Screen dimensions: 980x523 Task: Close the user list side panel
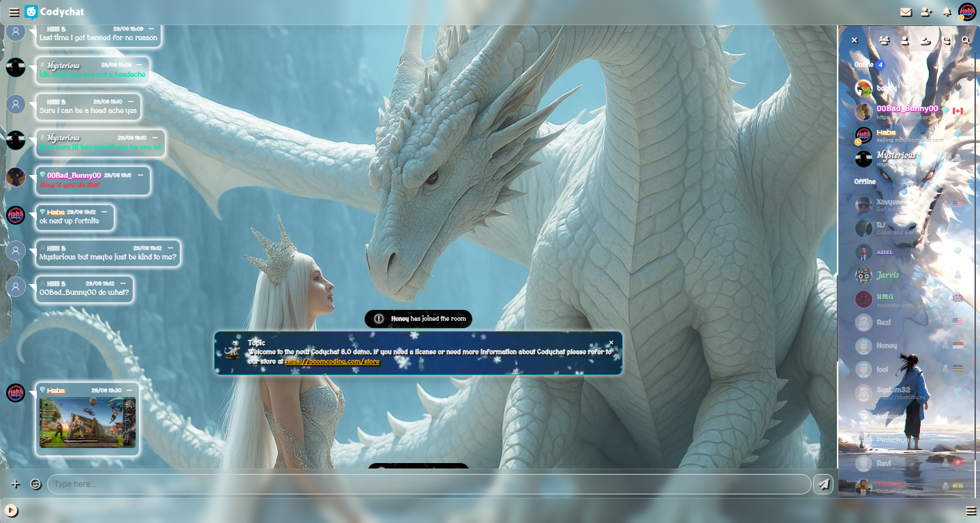pyautogui.click(x=855, y=41)
